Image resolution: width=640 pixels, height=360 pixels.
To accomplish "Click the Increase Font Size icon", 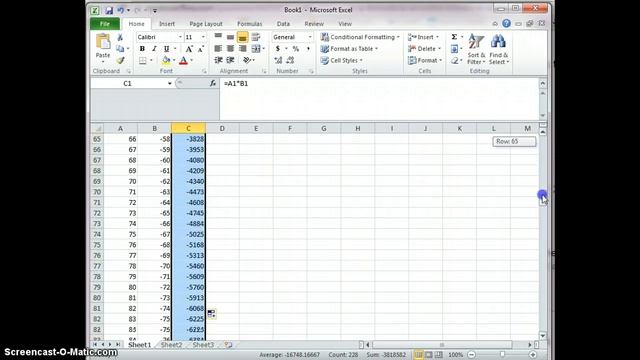I will tap(189, 49).
